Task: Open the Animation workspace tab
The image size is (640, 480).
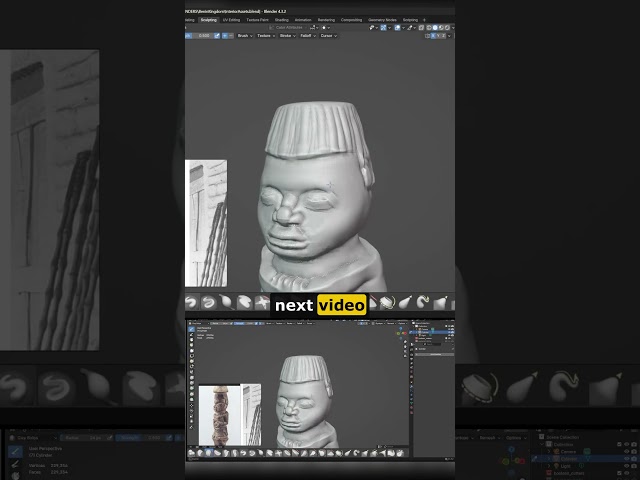Action: (x=303, y=20)
